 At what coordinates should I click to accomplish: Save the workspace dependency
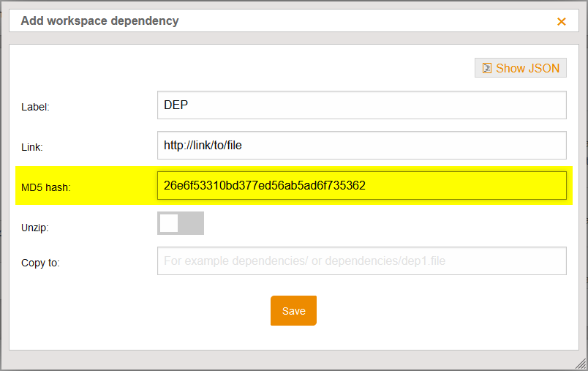(x=293, y=310)
